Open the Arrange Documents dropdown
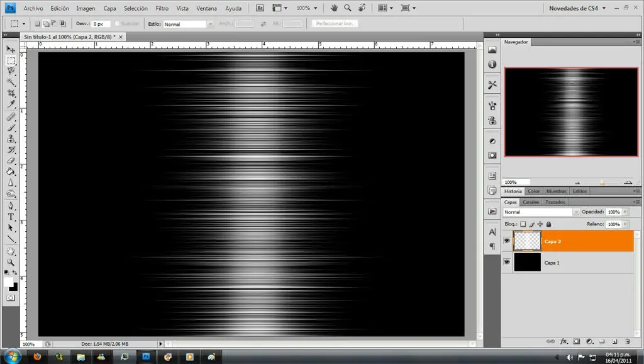This screenshot has height=364, width=644. [x=386, y=8]
